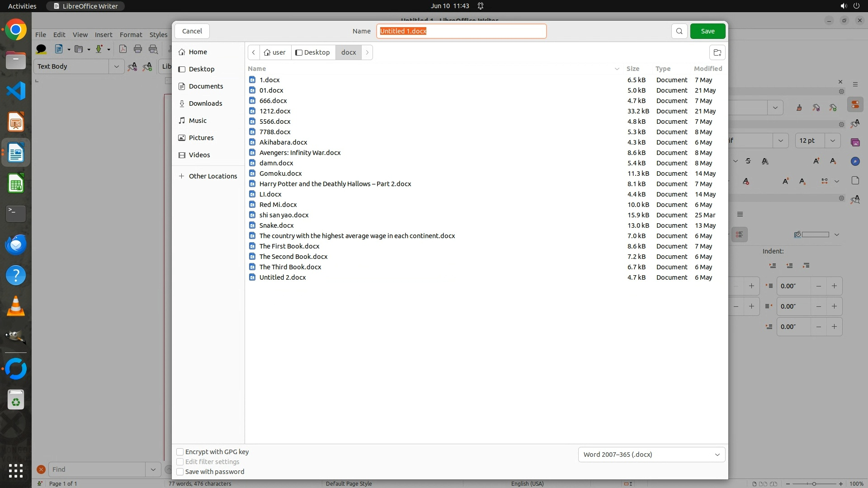868x488 pixels.
Task: Create new folder using folder icon
Action: click(717, 52)
